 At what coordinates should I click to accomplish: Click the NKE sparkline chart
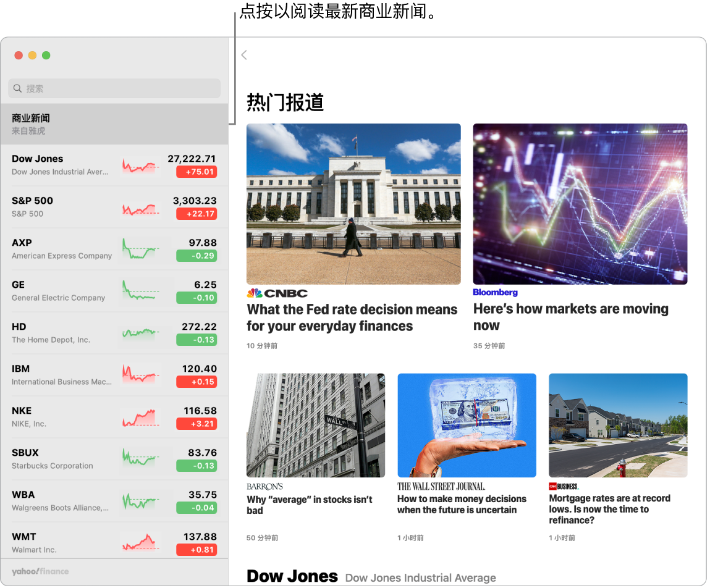click(141, 416)
